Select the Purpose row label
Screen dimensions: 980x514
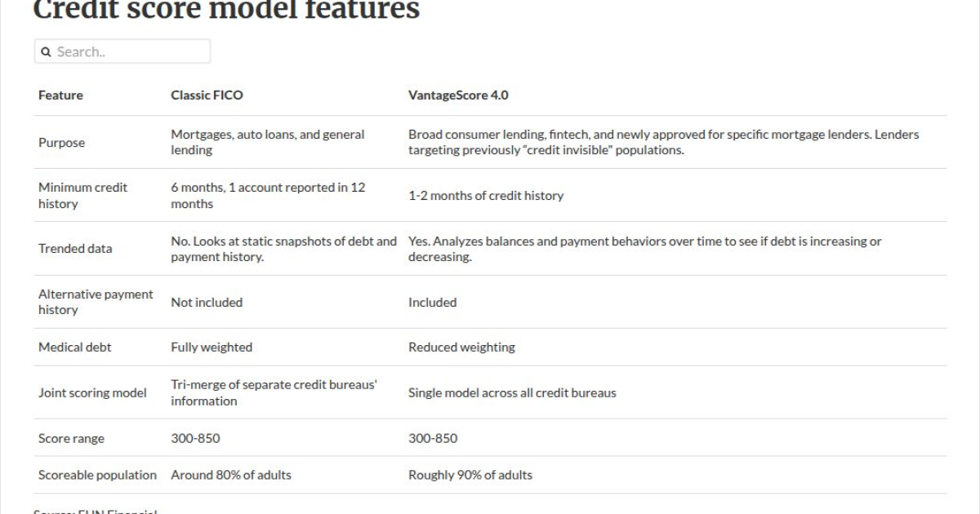click(61, 143)
